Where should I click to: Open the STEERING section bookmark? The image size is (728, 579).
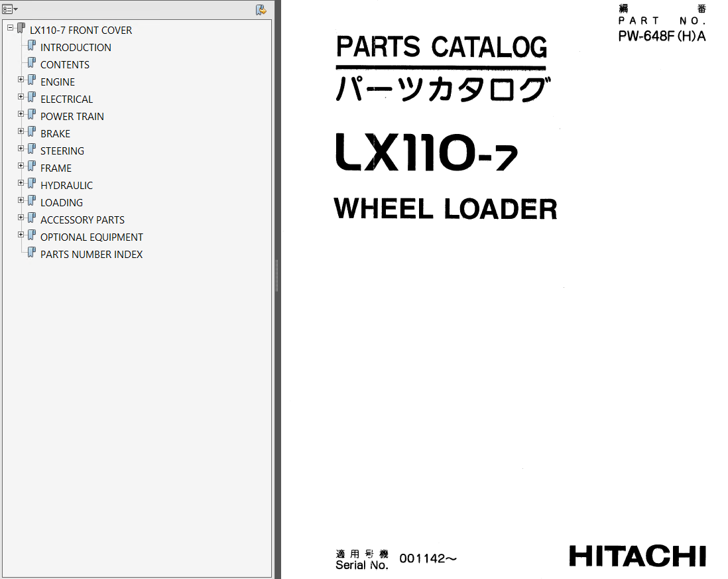coord(62,151)
